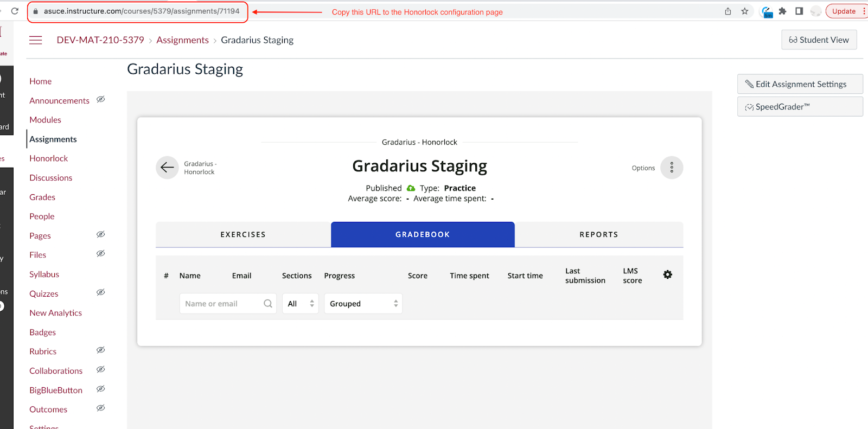868x429 pixels.
Task: Toggle visibility eye for Collaborations
Action: click(101, 369)
